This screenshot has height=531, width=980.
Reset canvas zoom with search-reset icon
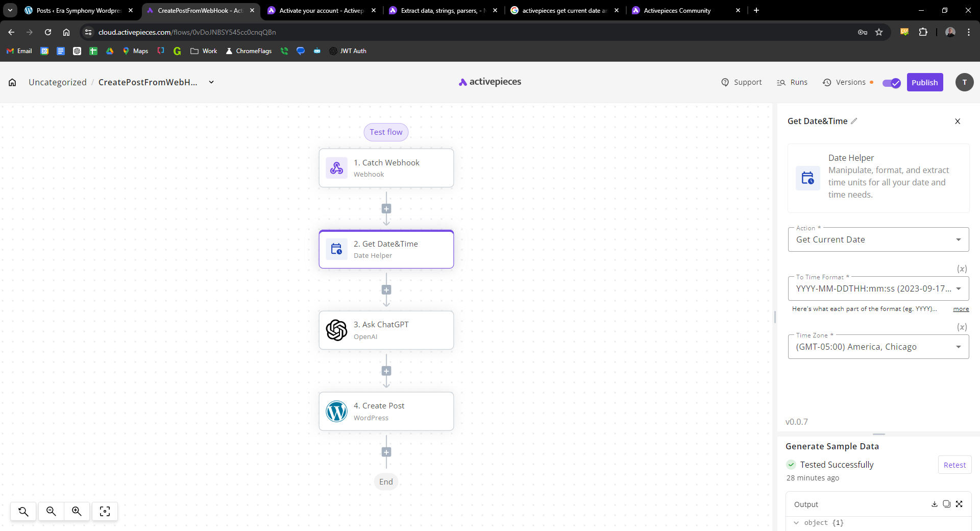[23, 511]
